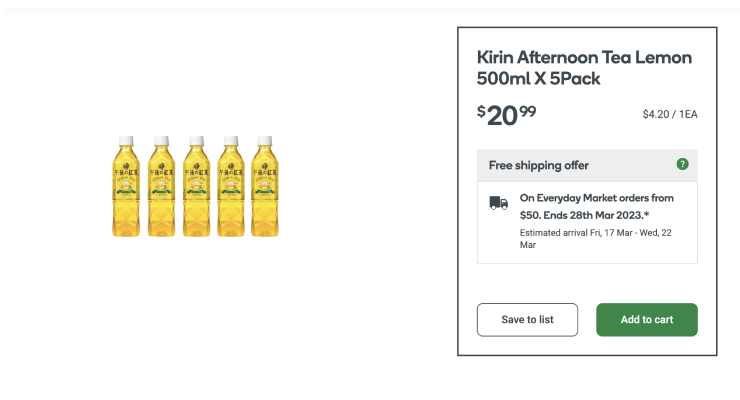The height and width of the screenshot is (400, 740).
Task: Click the large 20 price figure
Action: 502,116
